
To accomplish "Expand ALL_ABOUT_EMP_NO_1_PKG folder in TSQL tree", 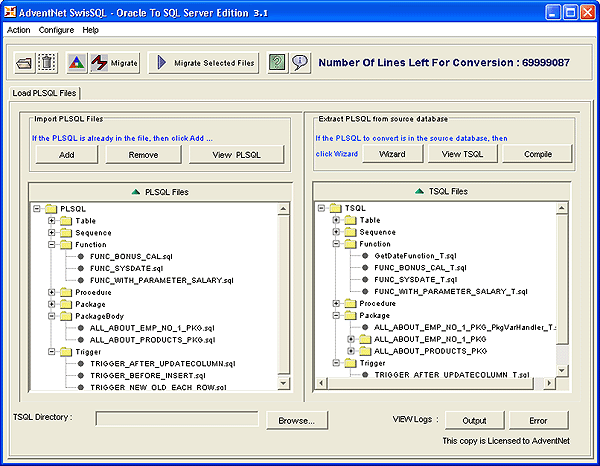I will pos(351,339).
